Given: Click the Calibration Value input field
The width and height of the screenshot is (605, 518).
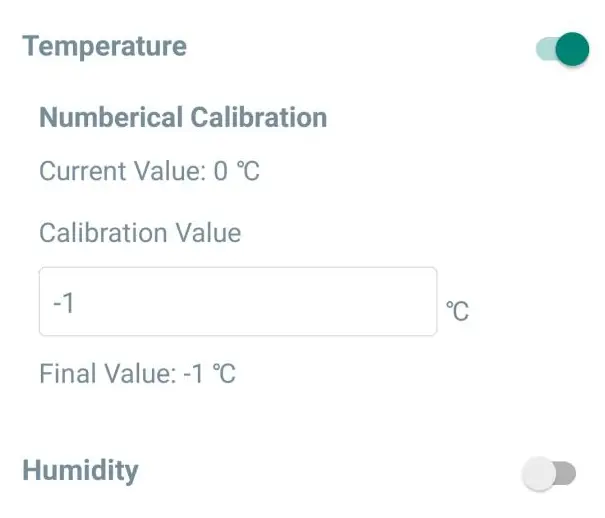Looking at the screenshot, I should pos(237,301).
